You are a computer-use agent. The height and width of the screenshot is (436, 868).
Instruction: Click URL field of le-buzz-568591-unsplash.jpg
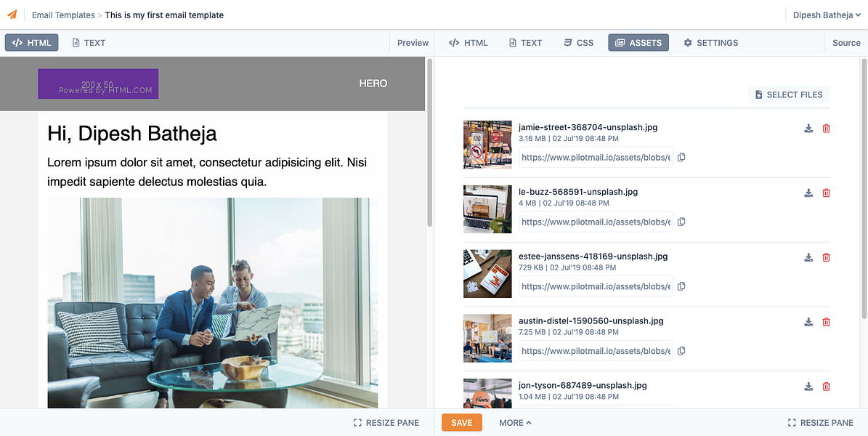tap(596, 222)
